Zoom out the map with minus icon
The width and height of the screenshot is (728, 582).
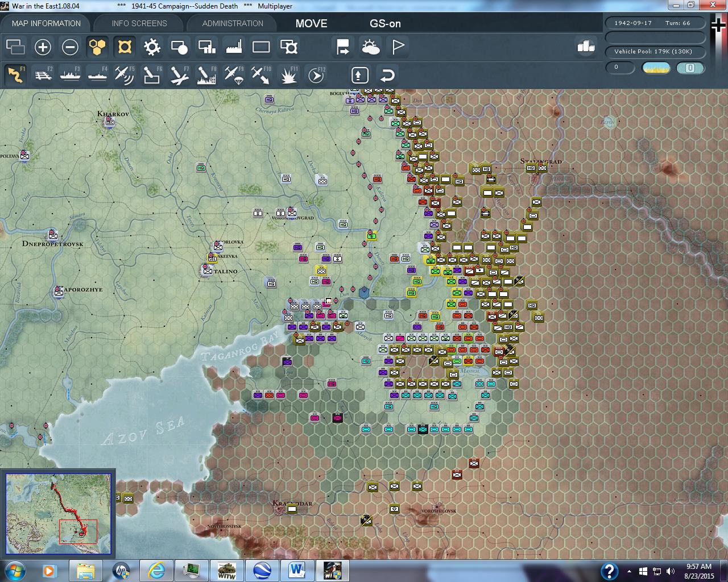pos(70,47)
